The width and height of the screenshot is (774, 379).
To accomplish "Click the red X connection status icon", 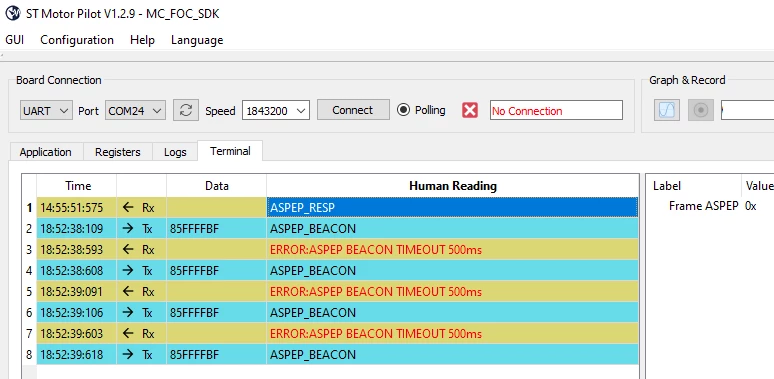I will tap(470, 110).
